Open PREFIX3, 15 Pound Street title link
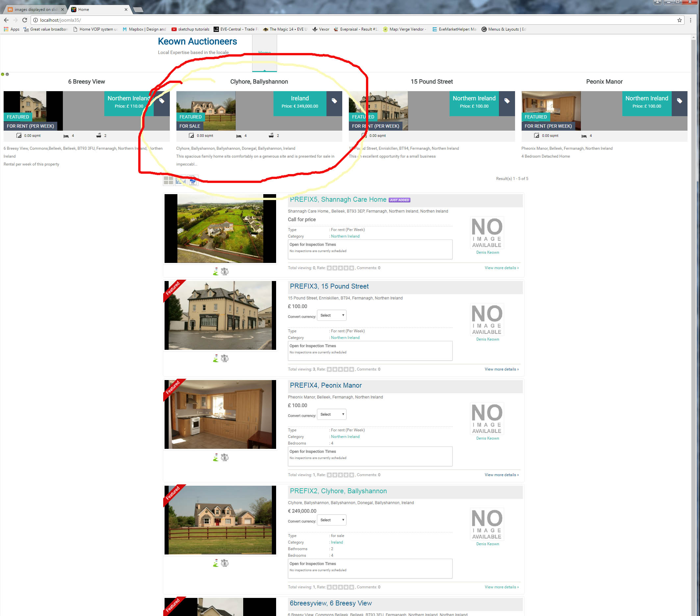This screenshot has height=616, width=700. click(x=329, y=287)
